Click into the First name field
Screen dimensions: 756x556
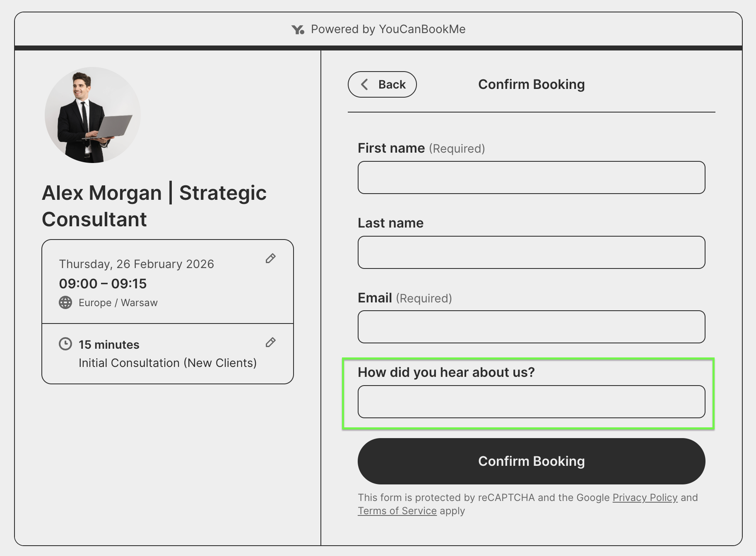pyautogui.click(x=531, y=177)
